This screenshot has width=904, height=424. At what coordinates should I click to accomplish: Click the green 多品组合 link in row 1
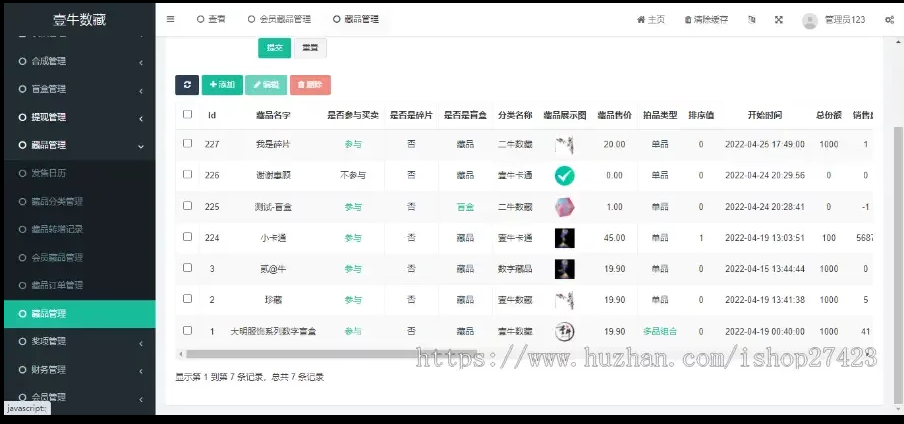click(x=660, y=332)
